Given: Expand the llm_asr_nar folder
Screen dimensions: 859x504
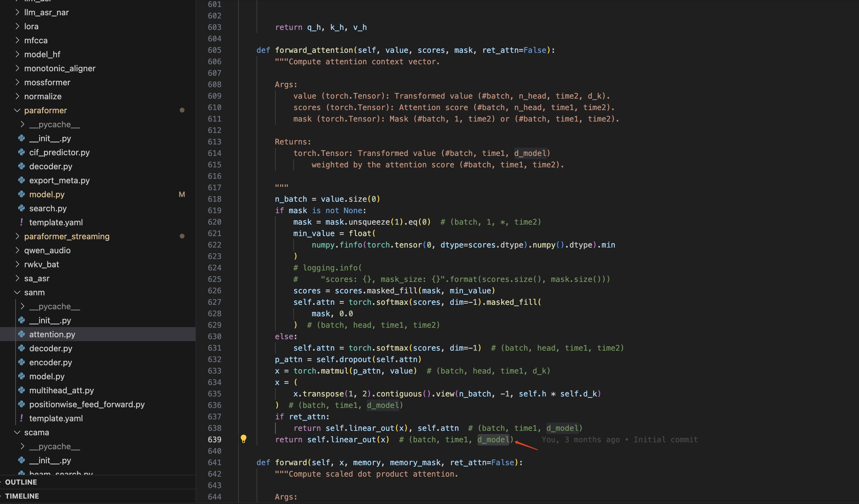Looking at the screenshot, I should (17, 12).
